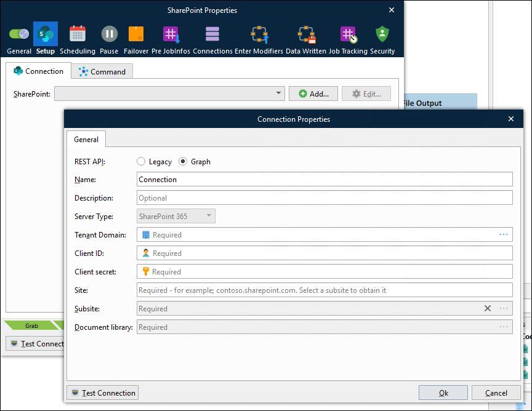Close the Connection Properties dialog

click(x=511, y=119)
